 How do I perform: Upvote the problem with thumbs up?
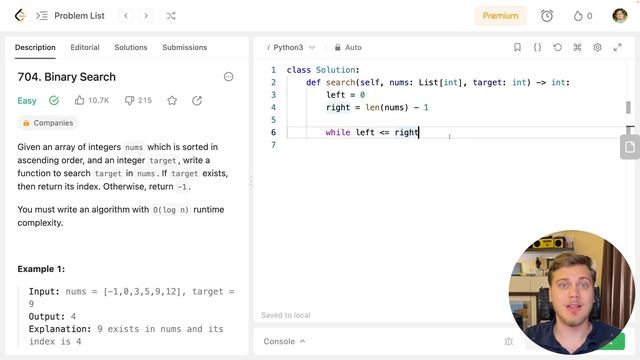click(x=80, y=100)
